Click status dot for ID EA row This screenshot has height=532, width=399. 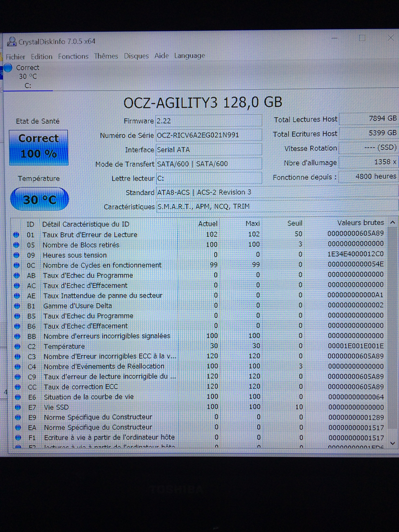click(x=18, y=427)
